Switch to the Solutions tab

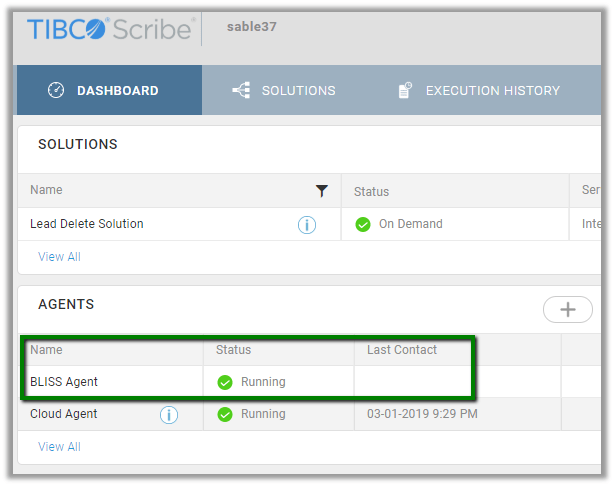[284, 91]
